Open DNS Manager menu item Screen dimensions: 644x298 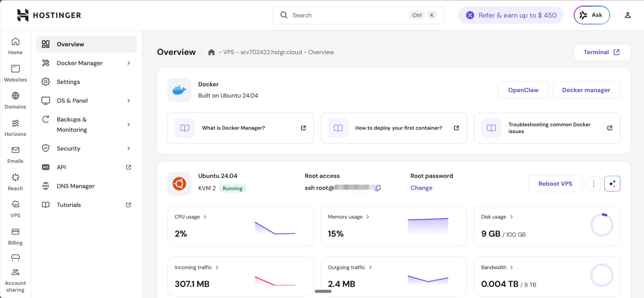click(87, 186)
